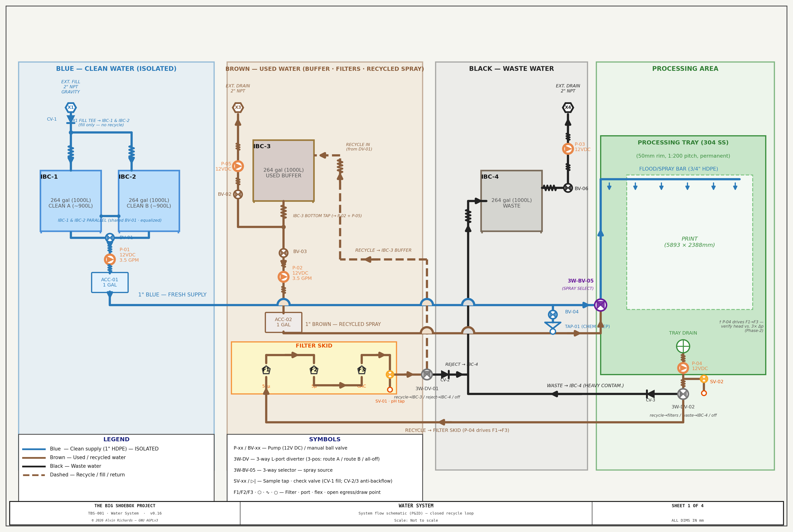Click the blue line swatch in legend
This screenshot has height=532, width=793.
[x=34, y=449]
